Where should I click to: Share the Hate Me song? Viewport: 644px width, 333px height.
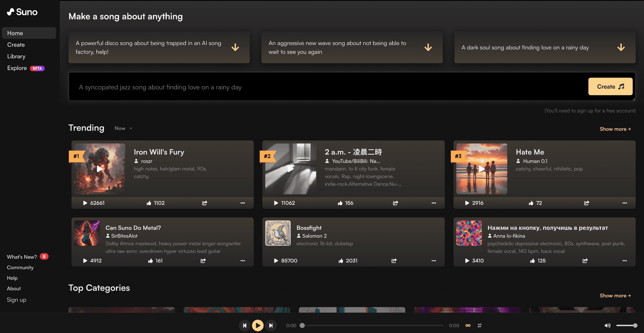[587, 203]
